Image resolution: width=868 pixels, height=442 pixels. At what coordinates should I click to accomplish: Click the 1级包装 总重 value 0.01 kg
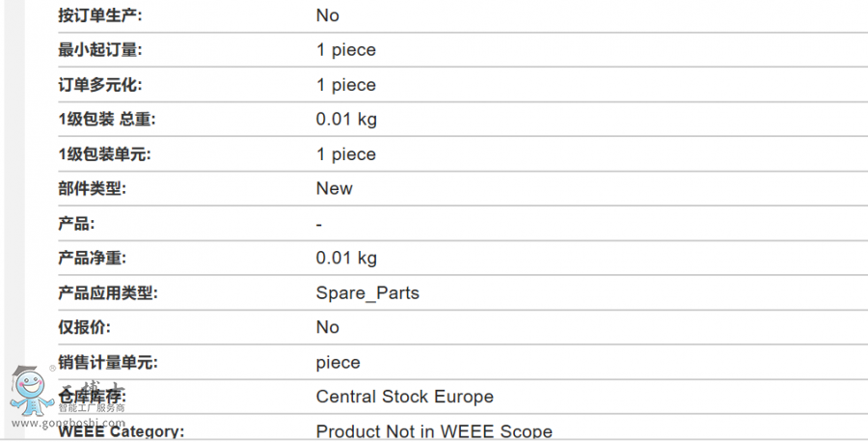click(346, 119)
